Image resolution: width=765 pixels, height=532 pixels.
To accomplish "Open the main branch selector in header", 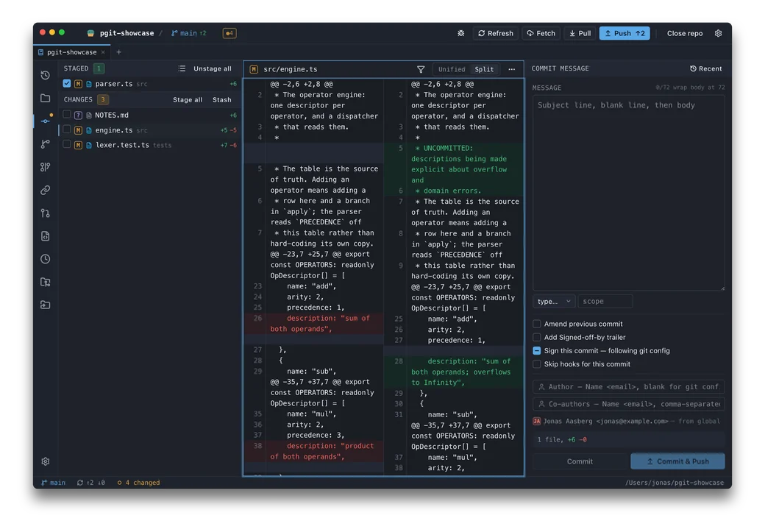I will tap(188, 33).
